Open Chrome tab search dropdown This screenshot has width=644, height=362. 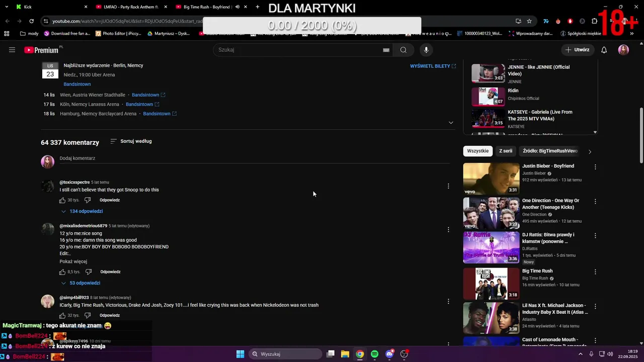tap(7, 7)
